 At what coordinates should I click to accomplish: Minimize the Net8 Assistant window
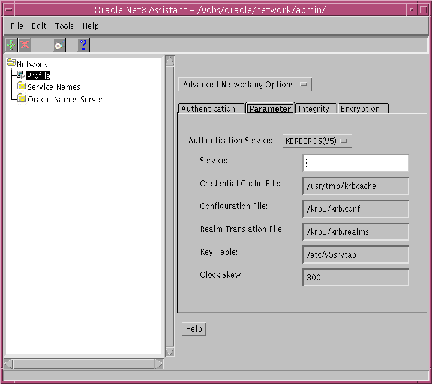[x=412, y=10]
